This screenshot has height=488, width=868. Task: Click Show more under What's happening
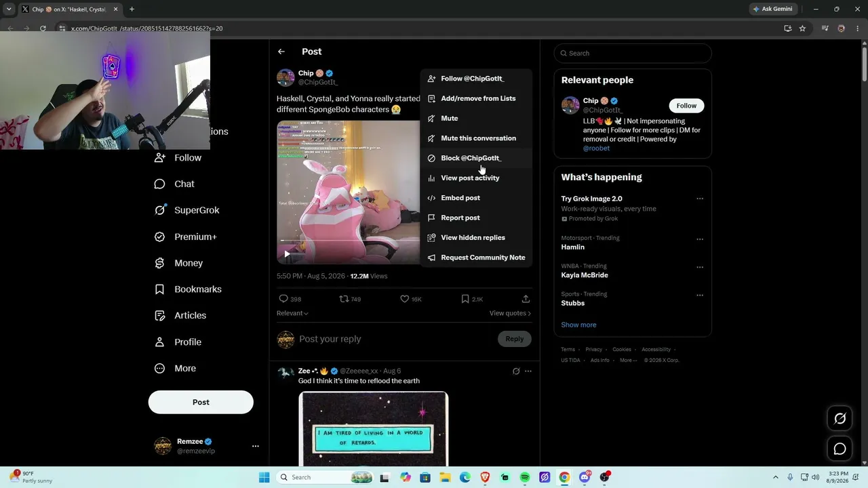pyautogui.click(x=578, y=325)
